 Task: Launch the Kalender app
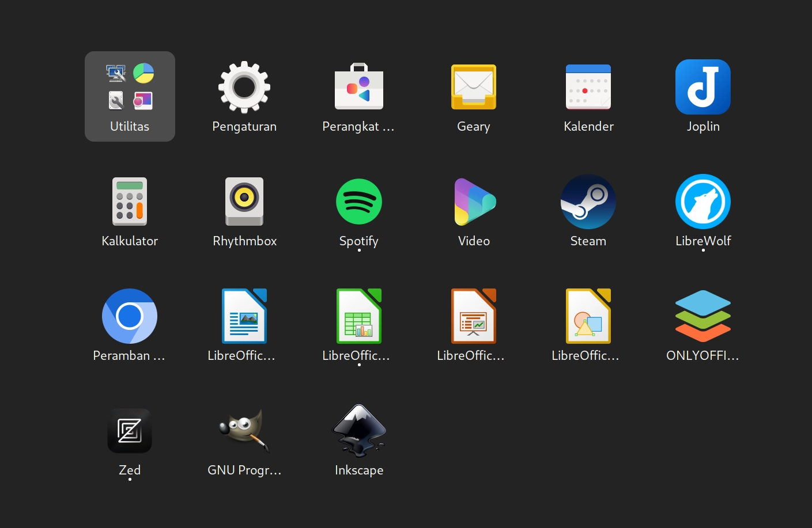pos(588,87)
